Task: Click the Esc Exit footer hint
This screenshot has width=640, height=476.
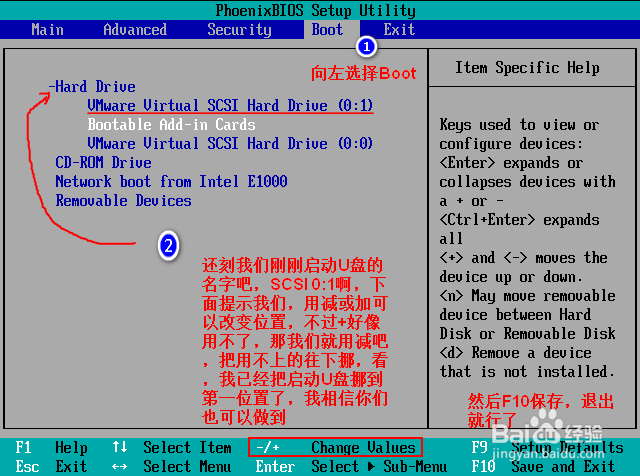Action: click(x=51, y=466)
